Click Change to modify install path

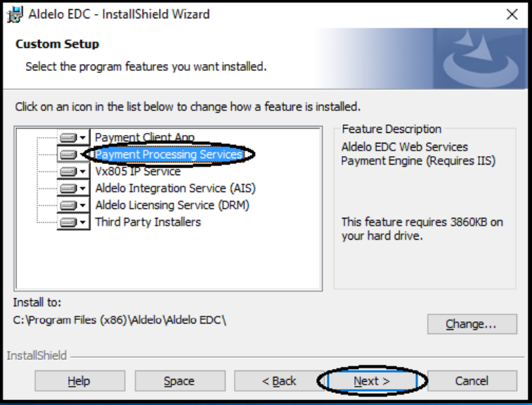pos(472,324)
